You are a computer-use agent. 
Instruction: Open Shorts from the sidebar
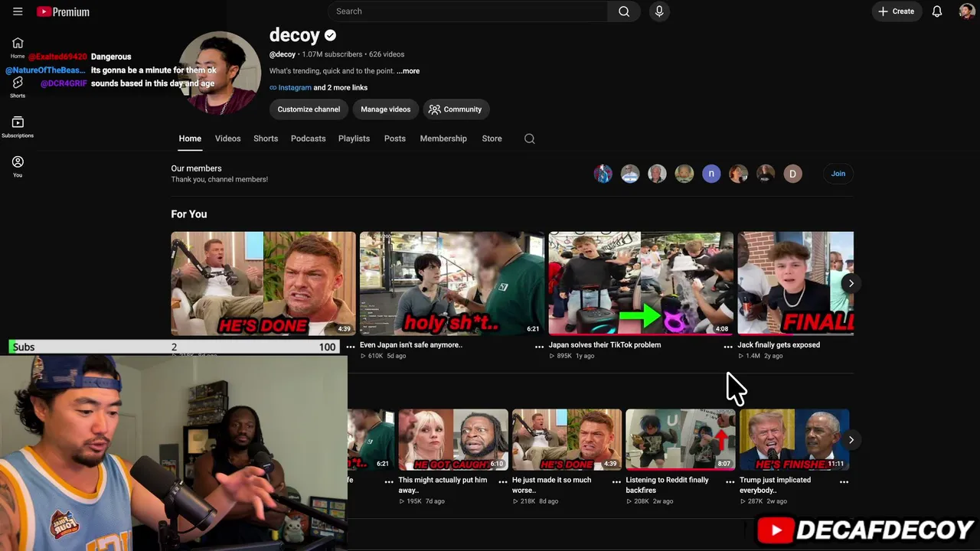click(18, 87)
